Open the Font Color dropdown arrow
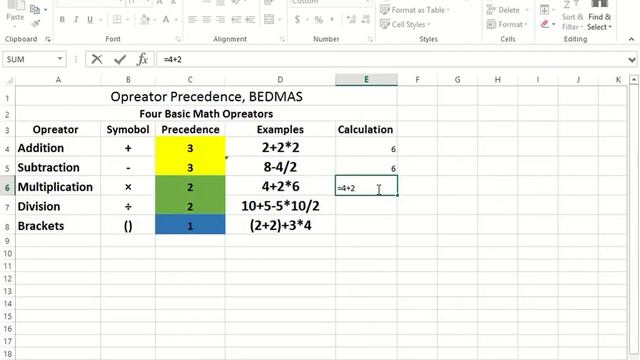The image size is (640, 360). [176, 20]
